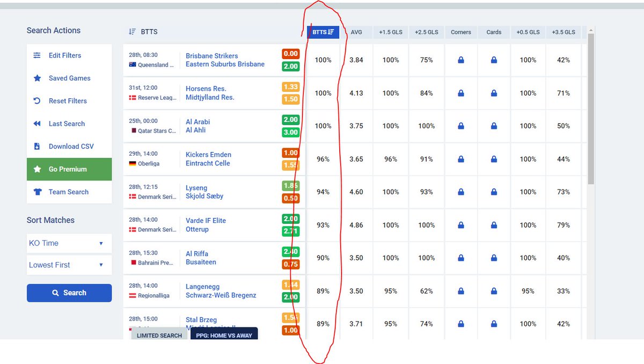
Task: Click the Qatar Stars league label
Action: click(x=157, y=130)
